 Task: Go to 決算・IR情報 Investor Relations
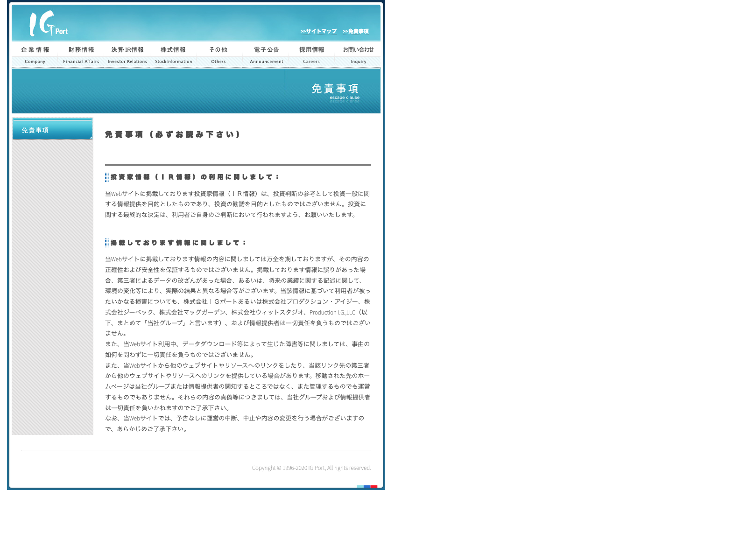click(x=127, y=55)
